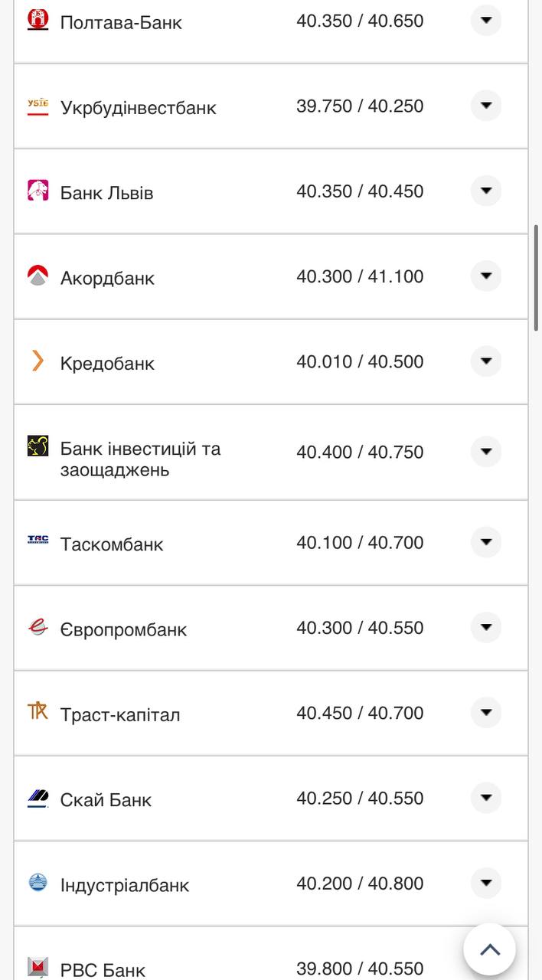Click the Акордбанк red logo icon
Screen dimensions: 542x980
coord(38,276)
